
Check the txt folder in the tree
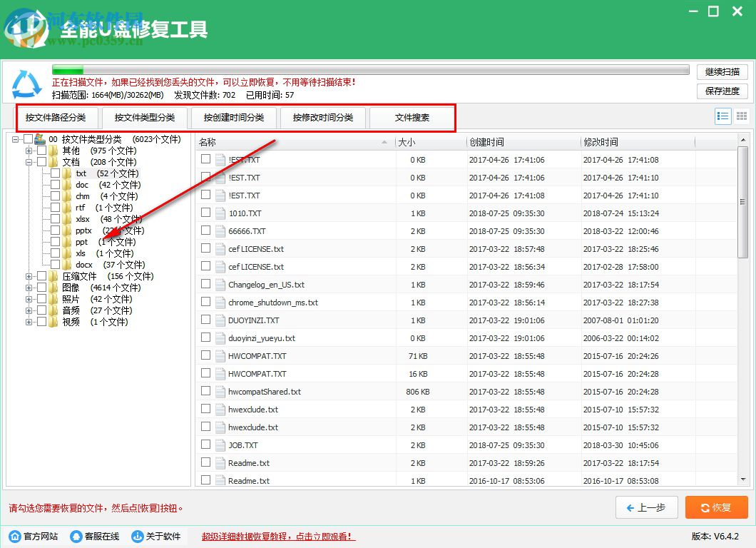pyautogui.click(x=55, y=173)
